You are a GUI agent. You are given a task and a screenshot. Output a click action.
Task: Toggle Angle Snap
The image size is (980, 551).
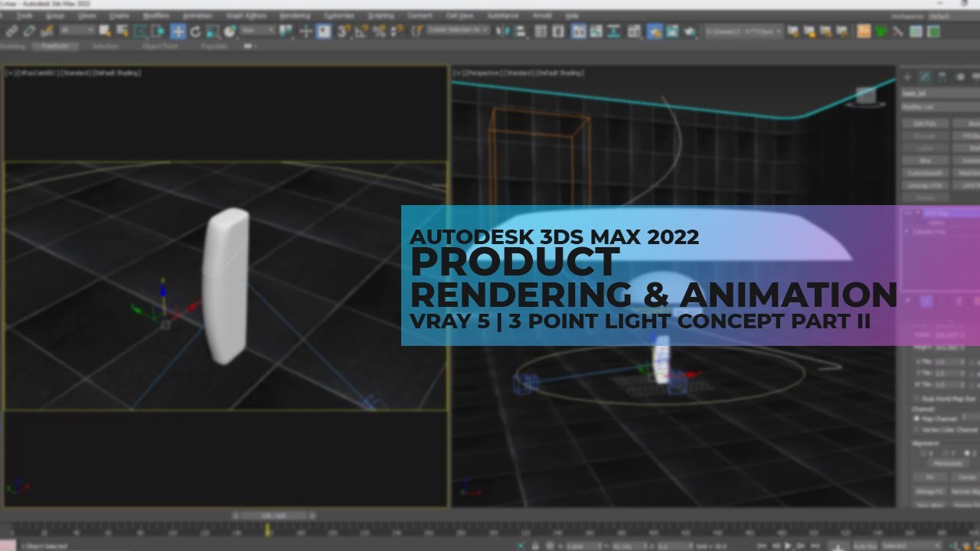(360, 31)
